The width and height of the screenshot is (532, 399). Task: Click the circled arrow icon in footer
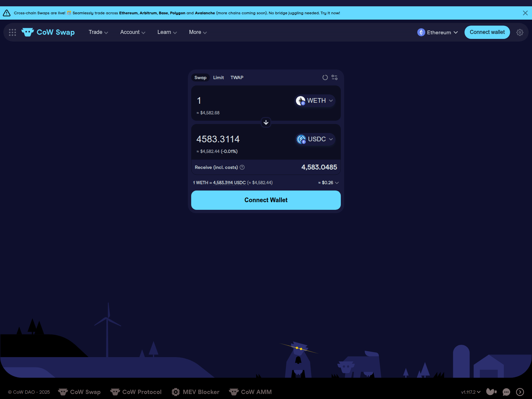(x=520, y=392)
